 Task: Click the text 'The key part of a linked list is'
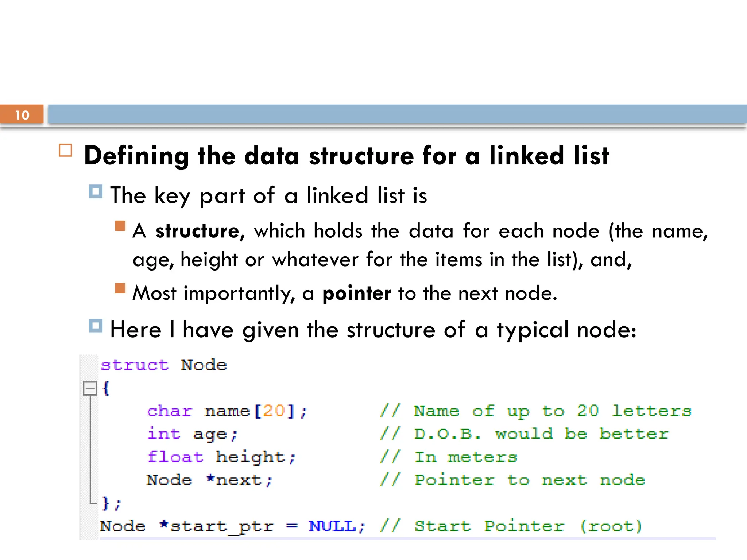pos(269,195)
